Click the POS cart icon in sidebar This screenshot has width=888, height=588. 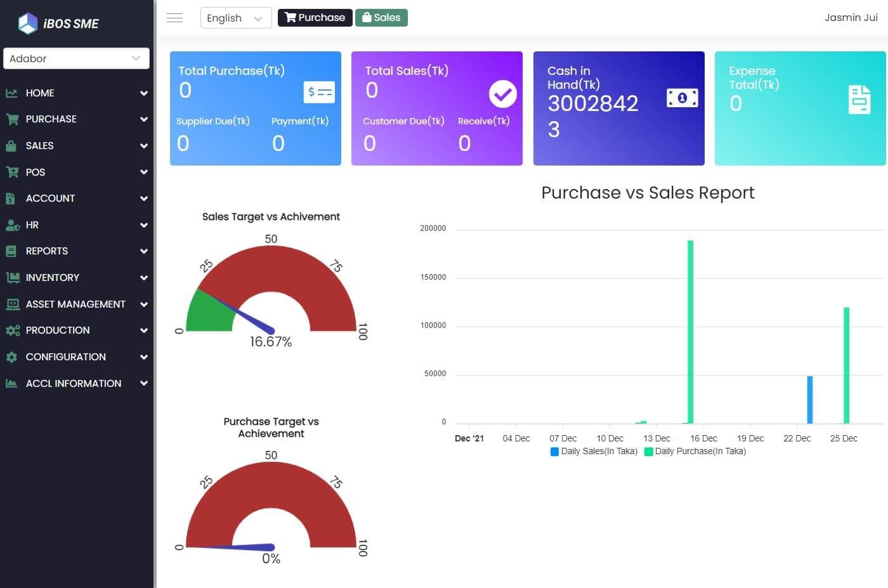point(11,172)
